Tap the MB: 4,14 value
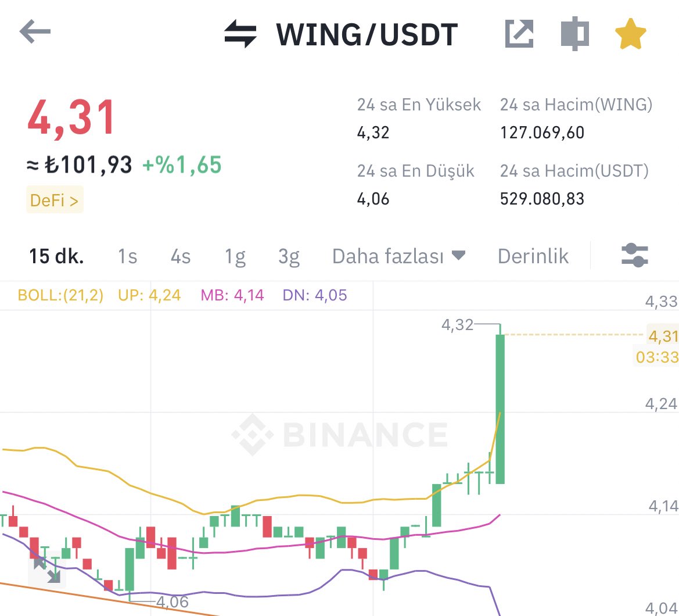Screen dimensions: 679x616 232,295
